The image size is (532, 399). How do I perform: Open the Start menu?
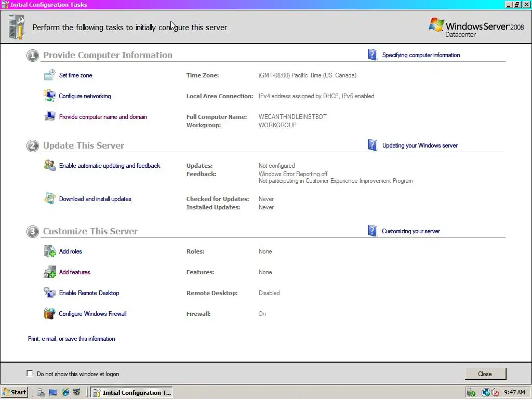(x=14, y=393)
